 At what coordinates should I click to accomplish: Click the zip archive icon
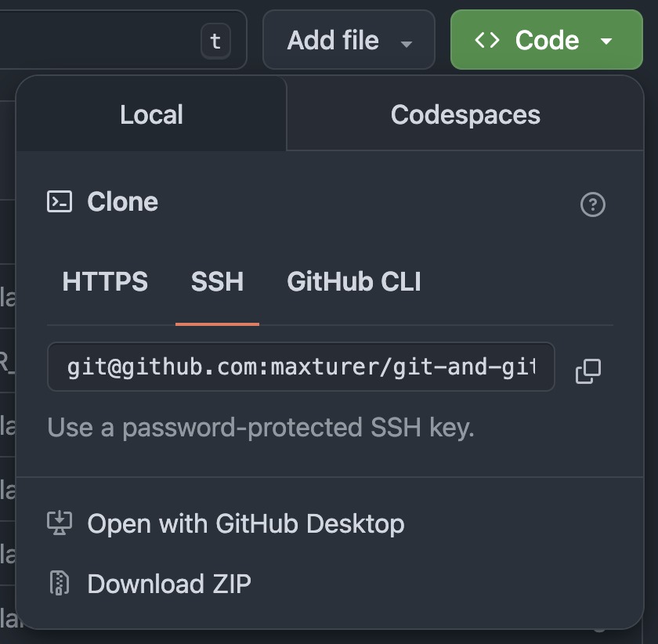[x=60, y=584]
